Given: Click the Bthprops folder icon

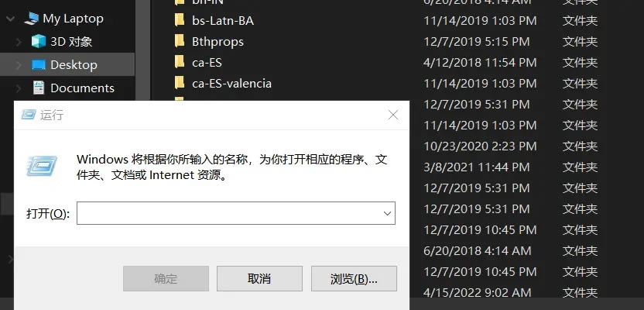Looking at the screenshot, I should click(x=180, y=41).
